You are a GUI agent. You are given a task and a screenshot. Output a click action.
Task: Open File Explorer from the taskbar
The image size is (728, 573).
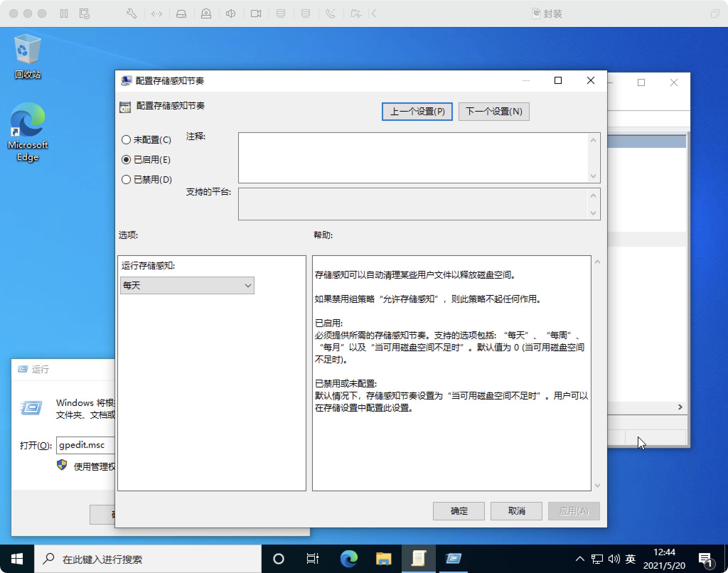(383, 559)
